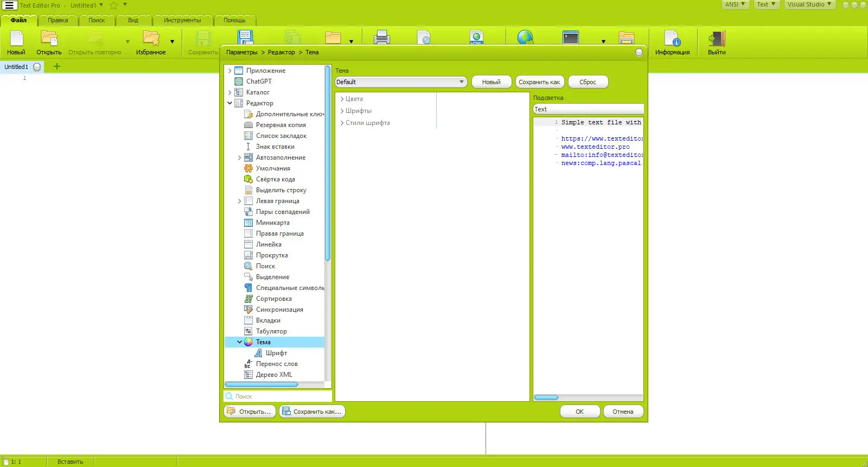Collapse the Тема tree node
Screen dimensions: 868x467
[x=239, y=342]
